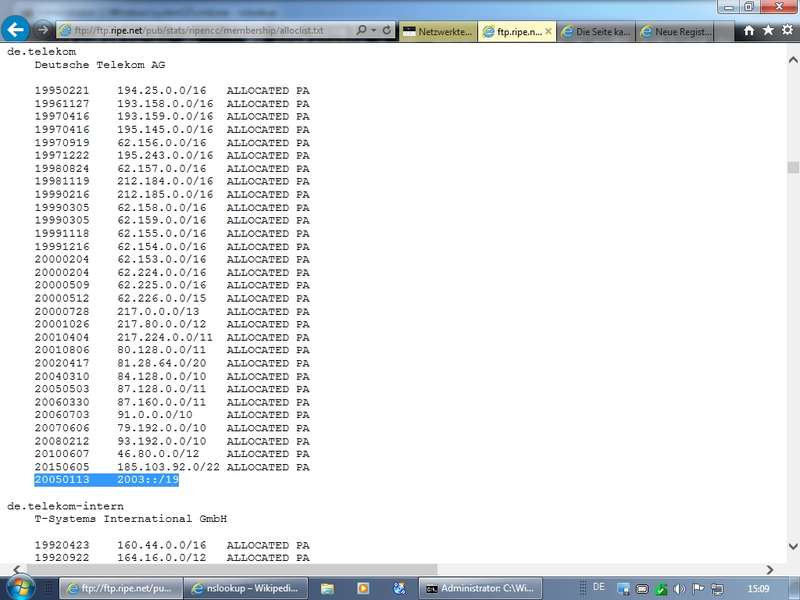Click the 81.28.64.0/20 entry
Screen dimensions: 800x600
click(162, 363)
